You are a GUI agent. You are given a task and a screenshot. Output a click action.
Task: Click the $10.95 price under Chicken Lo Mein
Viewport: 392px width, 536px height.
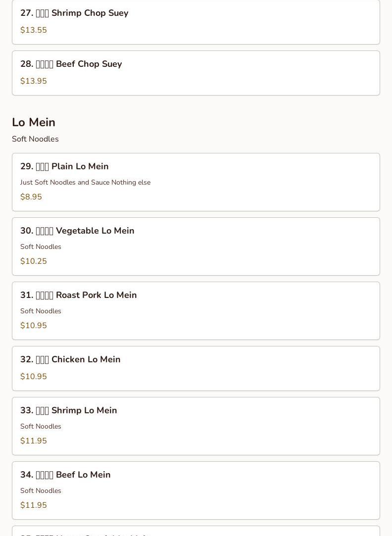pos(34,376)
